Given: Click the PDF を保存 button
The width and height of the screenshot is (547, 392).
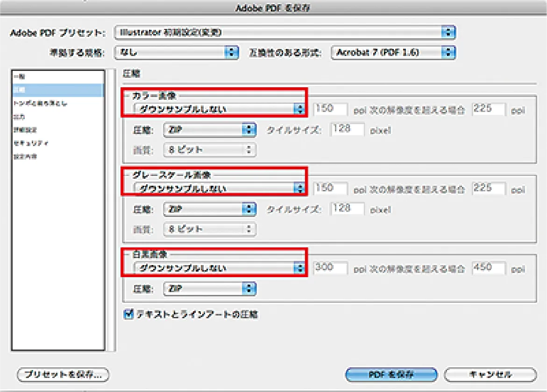Looking at the screenshot, I should [391, 374].
